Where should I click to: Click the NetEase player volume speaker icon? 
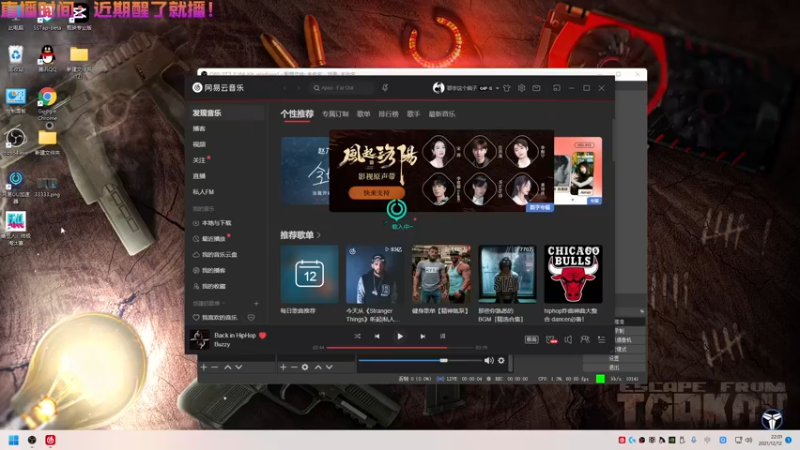tap(568, 339)
